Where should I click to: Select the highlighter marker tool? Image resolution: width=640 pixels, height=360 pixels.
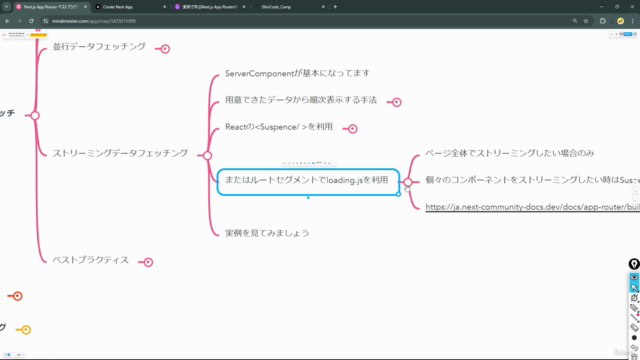[x=634, y=308]
